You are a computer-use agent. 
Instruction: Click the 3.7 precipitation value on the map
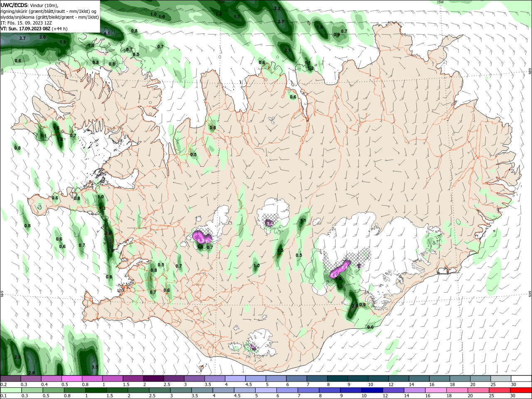pyautogui.click(x=22, y=38)
